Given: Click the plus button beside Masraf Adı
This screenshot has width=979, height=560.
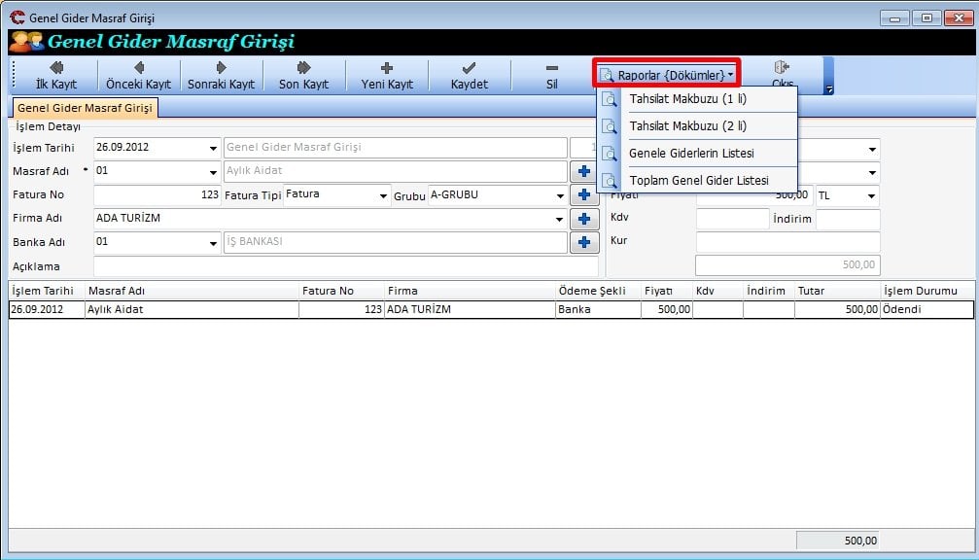Looking at the screenshot, I should (x=584, y=171).
